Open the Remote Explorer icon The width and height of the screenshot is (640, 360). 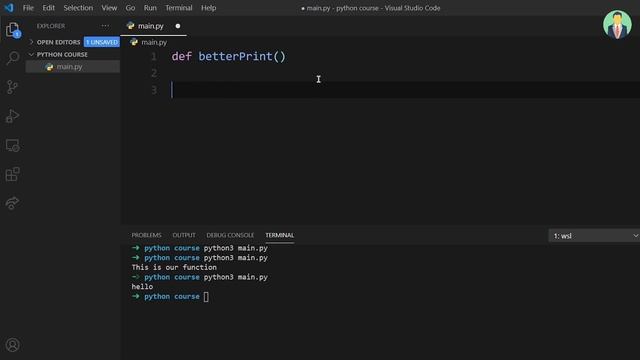point(13,145)
